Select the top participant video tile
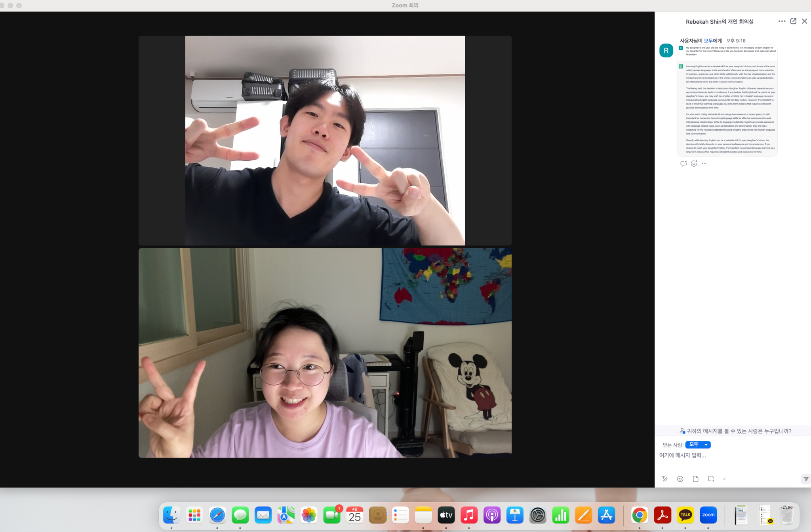This screenshot has height=532, width=811. [325, 141]
